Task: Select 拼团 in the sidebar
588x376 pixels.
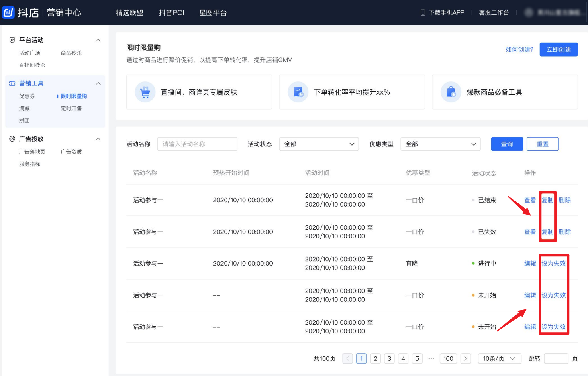Action: click(x=24, y=120)
